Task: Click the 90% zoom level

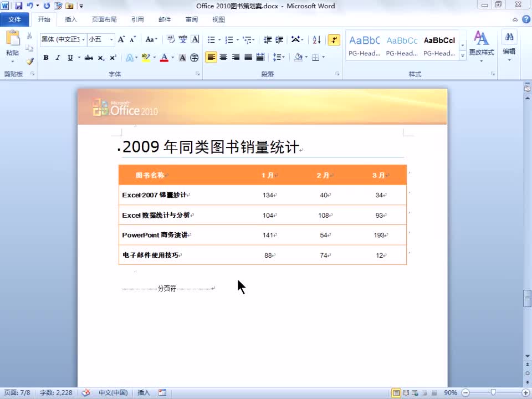Action: point(450,393)
